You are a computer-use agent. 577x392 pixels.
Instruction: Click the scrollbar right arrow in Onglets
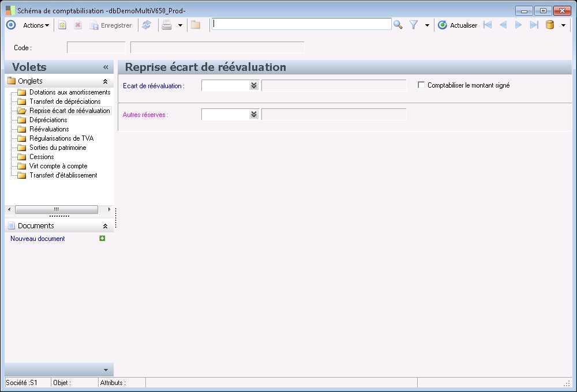(x=109, y=209)
